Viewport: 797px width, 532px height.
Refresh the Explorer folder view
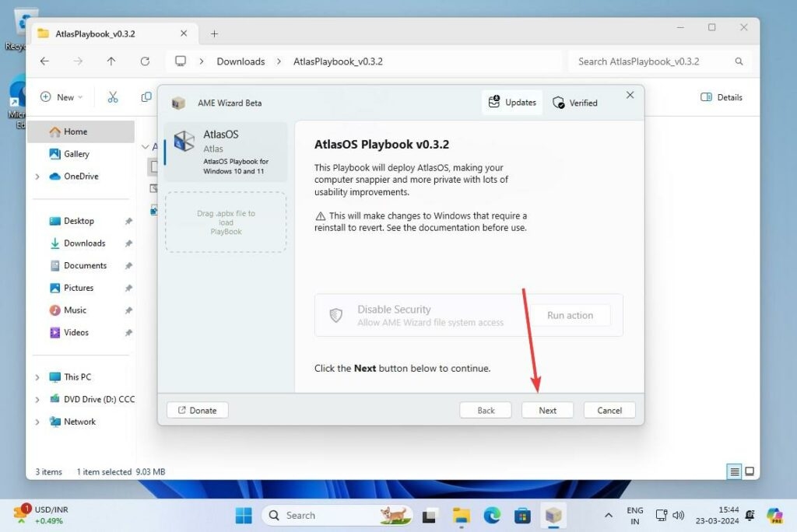145,61
